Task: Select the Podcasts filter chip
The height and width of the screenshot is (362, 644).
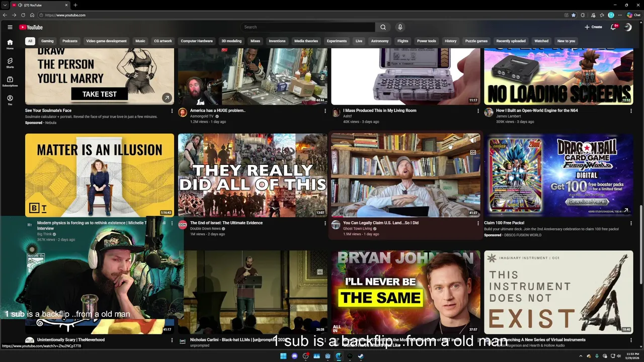Action: [70, 41]
